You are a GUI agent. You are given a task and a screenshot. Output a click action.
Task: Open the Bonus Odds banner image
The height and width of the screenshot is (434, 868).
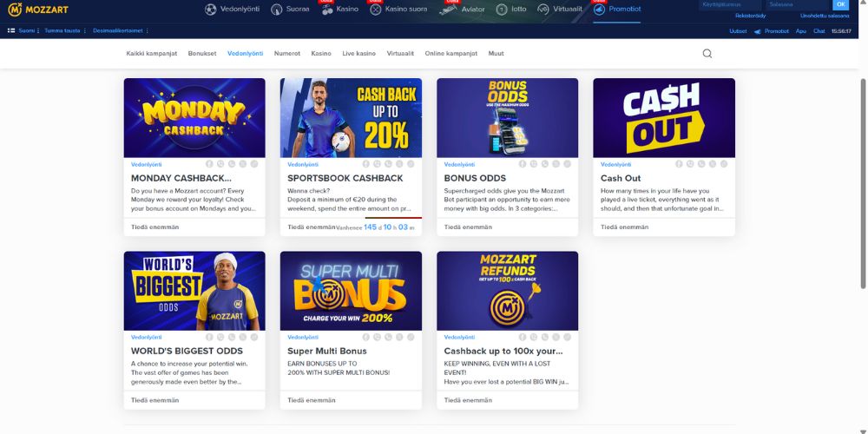(507, 118)
